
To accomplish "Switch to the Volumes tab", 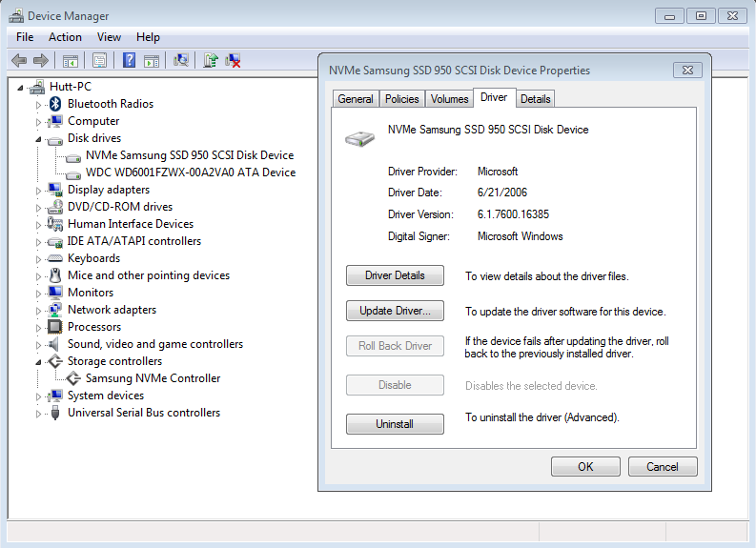I will tap(449, 99).
